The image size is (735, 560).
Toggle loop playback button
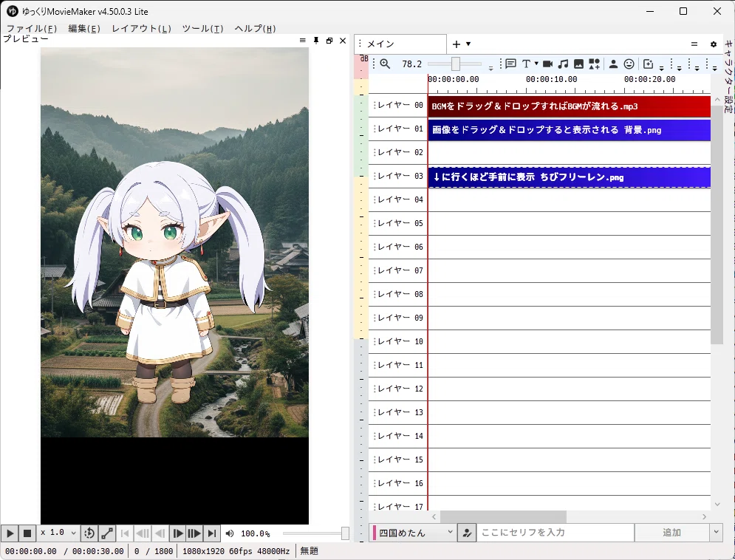tap(89, 533)
